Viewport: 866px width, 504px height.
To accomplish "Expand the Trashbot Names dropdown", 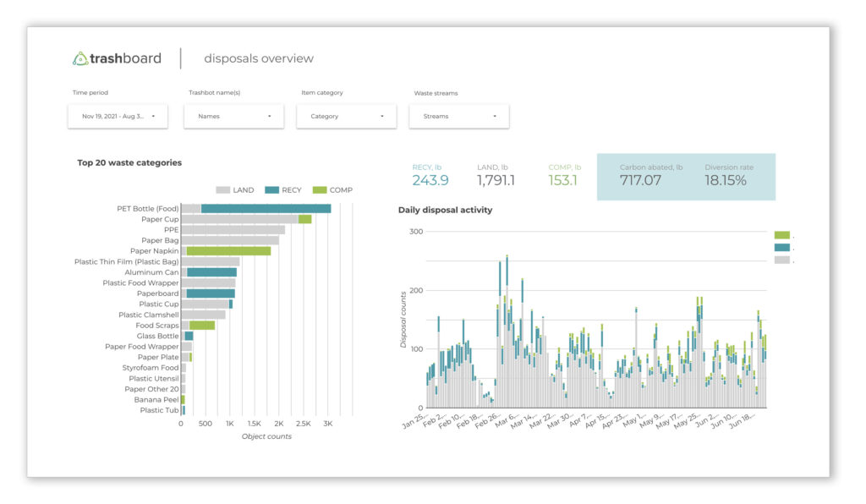I will coord(233,116).
